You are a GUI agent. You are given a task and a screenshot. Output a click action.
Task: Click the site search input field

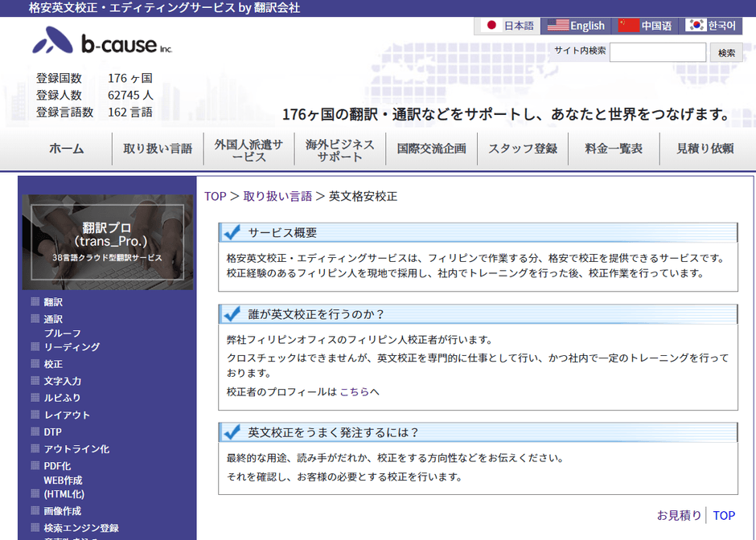pyautogui.click(x=657, y=52)
